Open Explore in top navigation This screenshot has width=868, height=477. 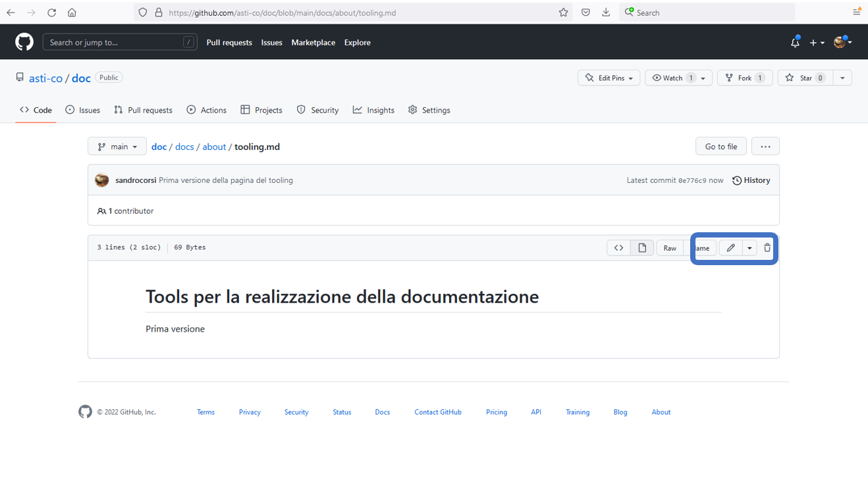pos(358,42)
